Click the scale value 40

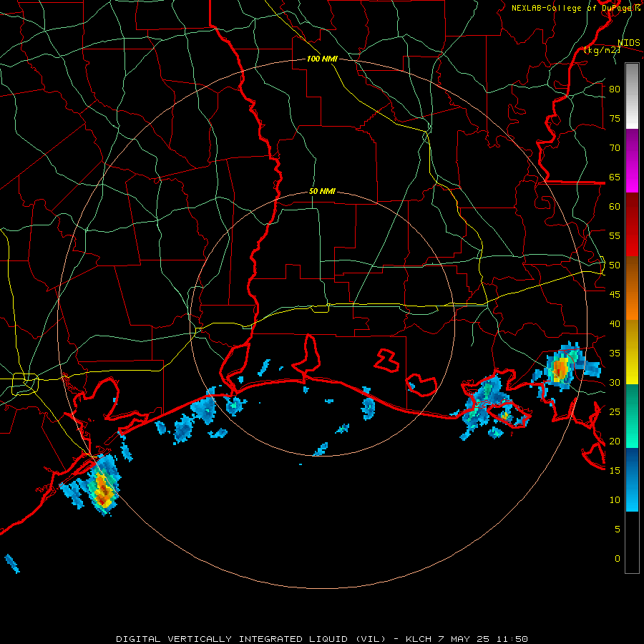point(615,323)
